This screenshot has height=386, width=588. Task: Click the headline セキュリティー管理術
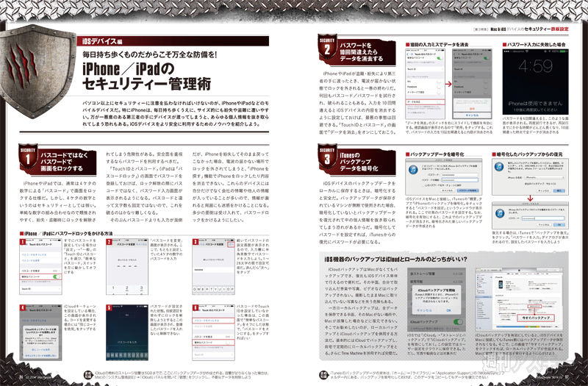coord(146,84)
